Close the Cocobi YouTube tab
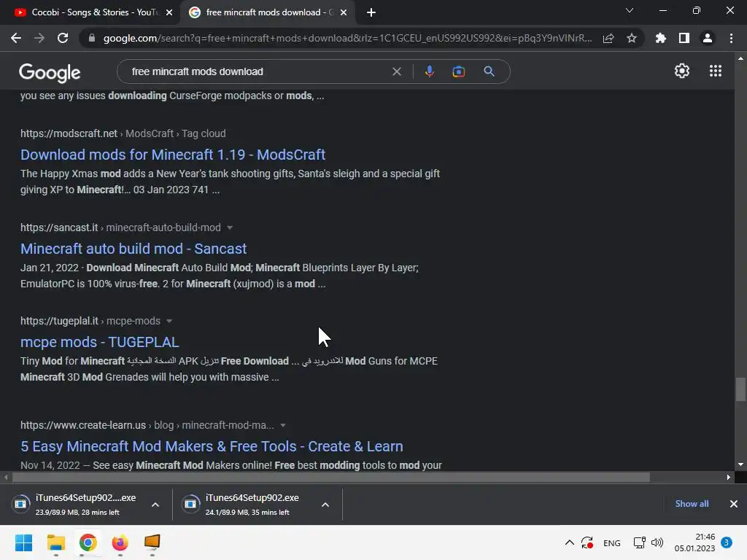747x560 pixels. click(169, 12)
